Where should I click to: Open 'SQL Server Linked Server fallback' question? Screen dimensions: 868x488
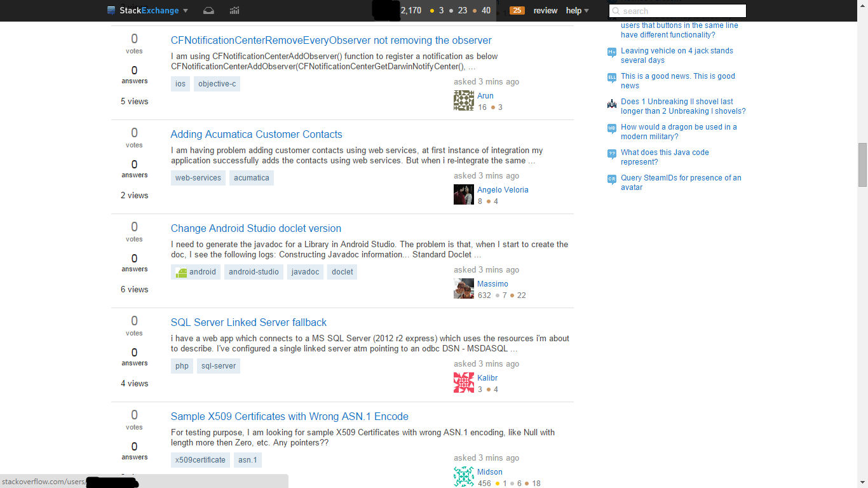pyautogui.click(x=248, y=322)
